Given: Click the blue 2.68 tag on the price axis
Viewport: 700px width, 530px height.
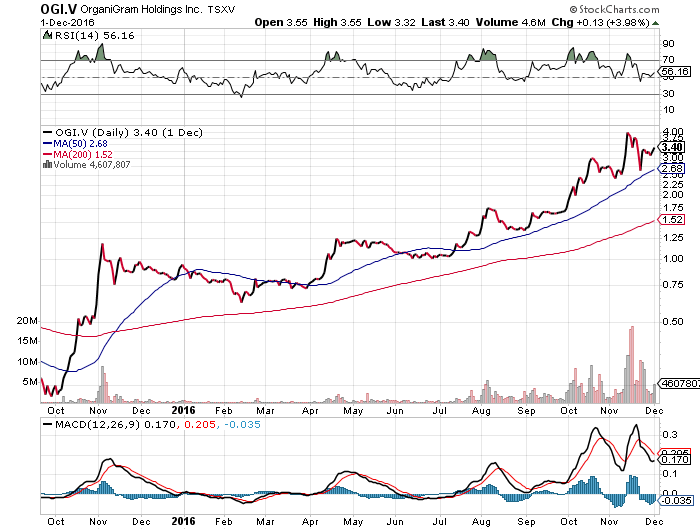Looking at the screenshot, I should [671, 169].
